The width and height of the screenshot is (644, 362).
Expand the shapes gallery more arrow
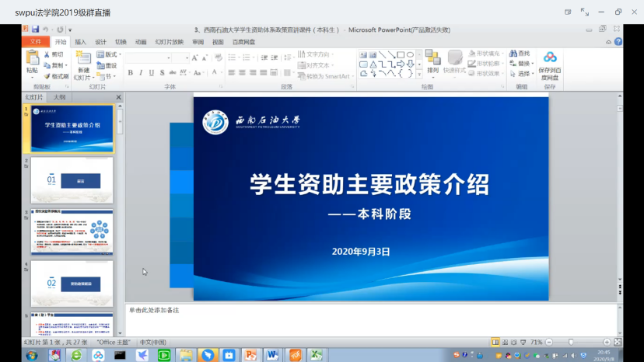[420, 74]
